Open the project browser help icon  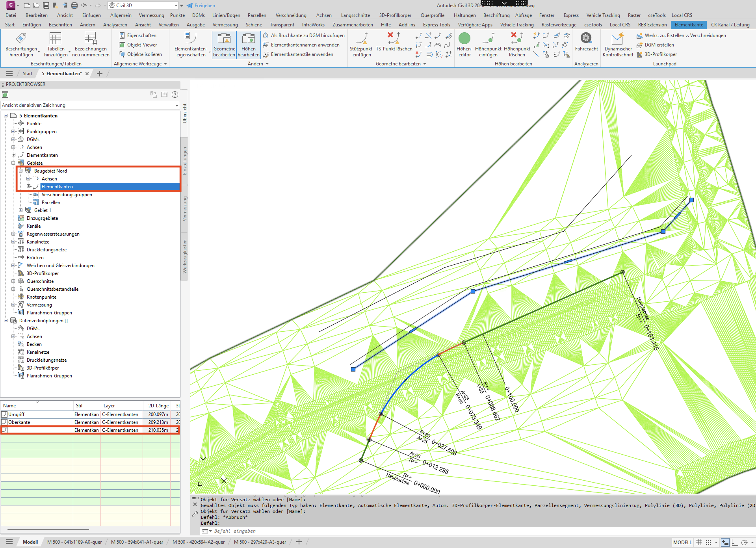pyautogui.click(x=175, y=95)
